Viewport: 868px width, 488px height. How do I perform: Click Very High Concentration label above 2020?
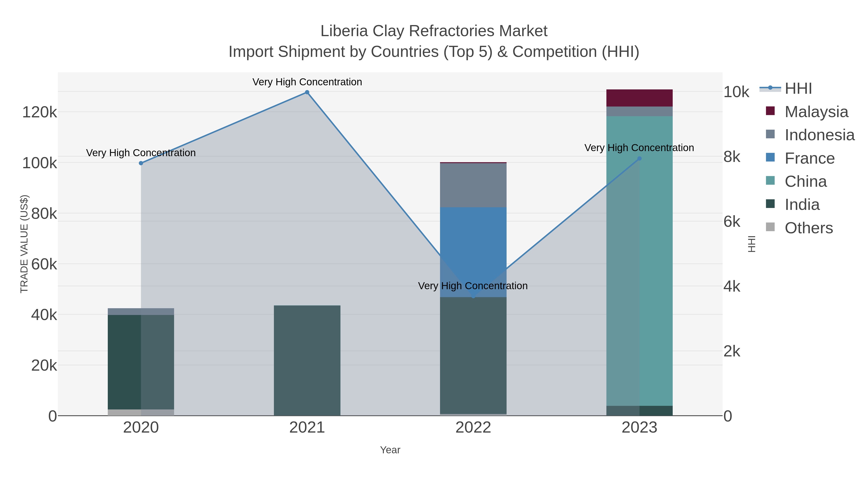click(141, 153)
